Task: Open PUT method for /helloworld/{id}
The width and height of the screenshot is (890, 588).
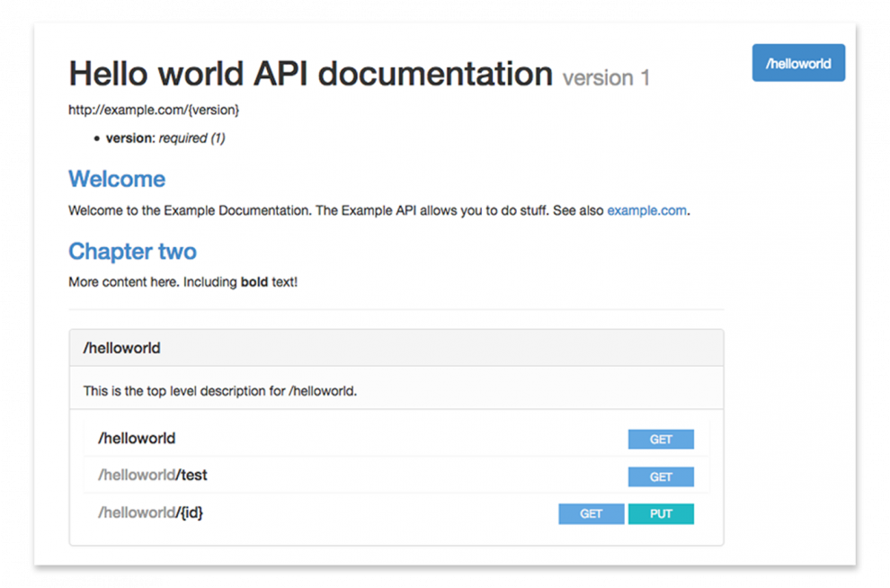Action: pos(661,513)
